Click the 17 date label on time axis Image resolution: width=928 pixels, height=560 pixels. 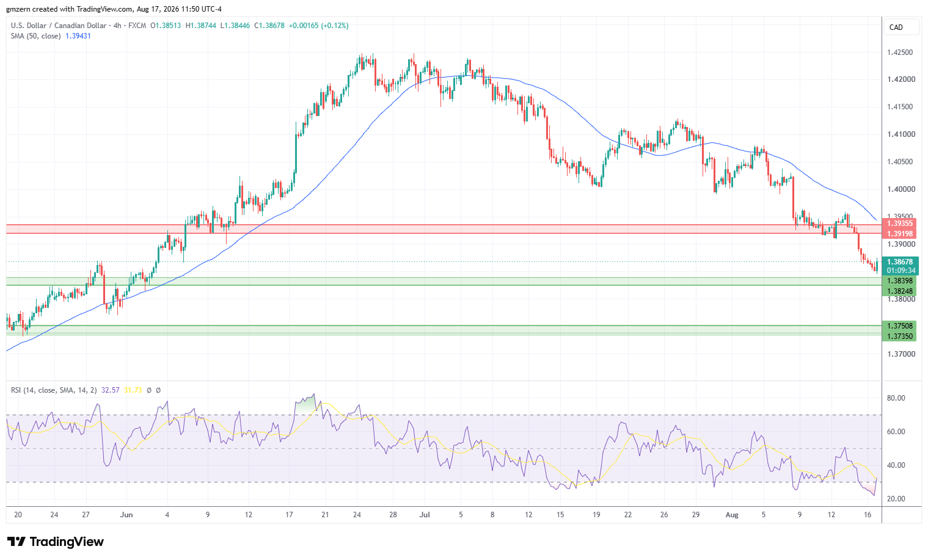[x=289, y=515]
